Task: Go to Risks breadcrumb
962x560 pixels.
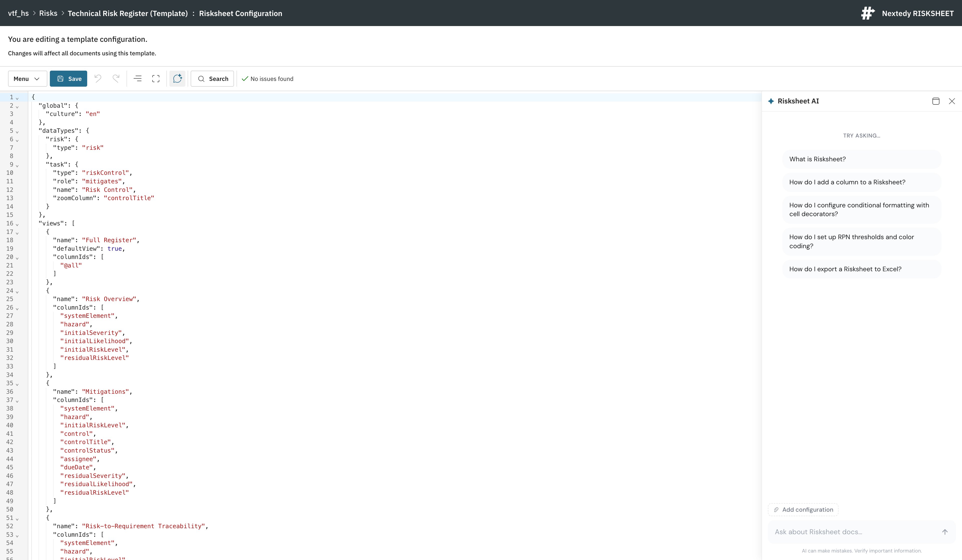Action: pos(48,13)
